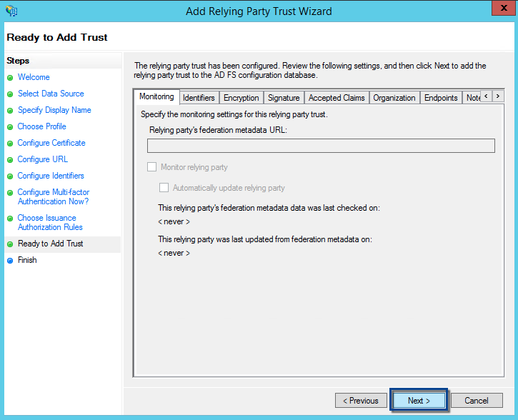Select the Monitoring tab

[x=156, y=97]
